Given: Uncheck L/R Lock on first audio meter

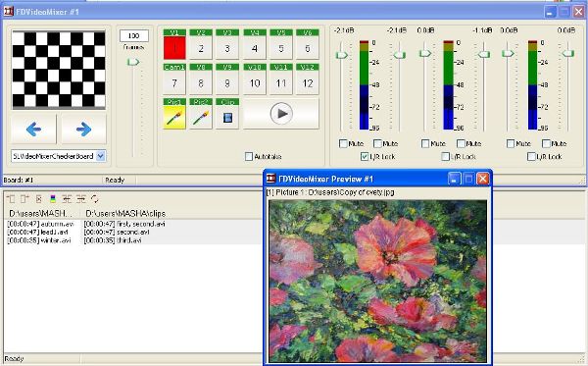Looking at the screenshot, I should (x=365, y=156).
